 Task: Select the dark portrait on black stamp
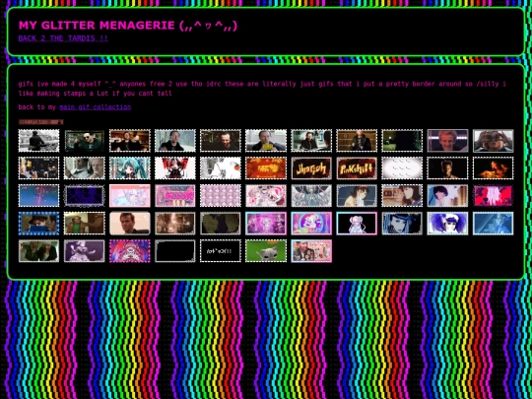point(447,167)
